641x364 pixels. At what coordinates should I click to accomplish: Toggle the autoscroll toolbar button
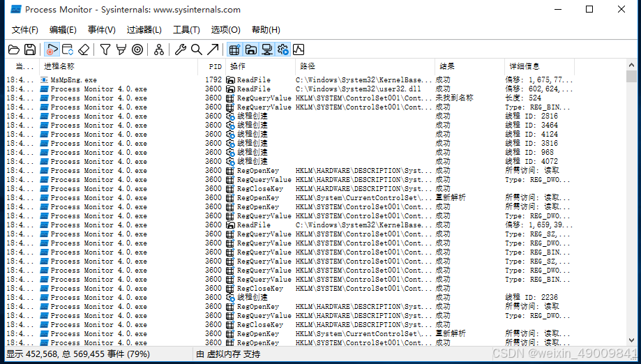click(68, 50)
